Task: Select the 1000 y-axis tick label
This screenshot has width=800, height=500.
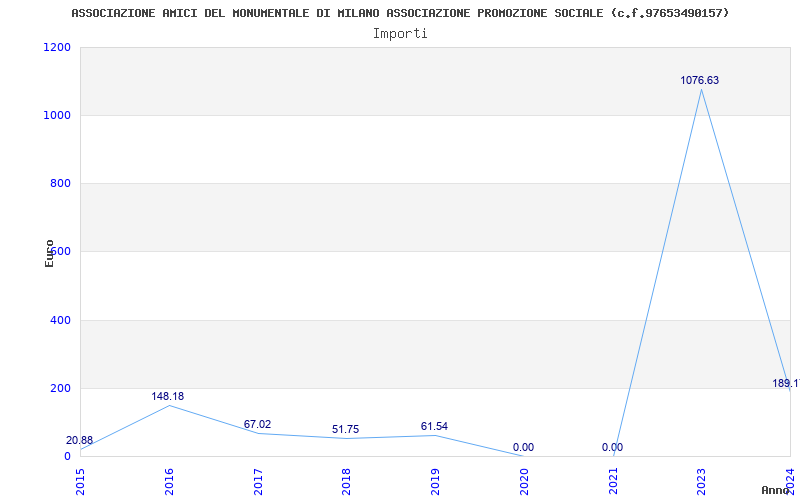Action: pyautogui.click(x=57, y=115)
